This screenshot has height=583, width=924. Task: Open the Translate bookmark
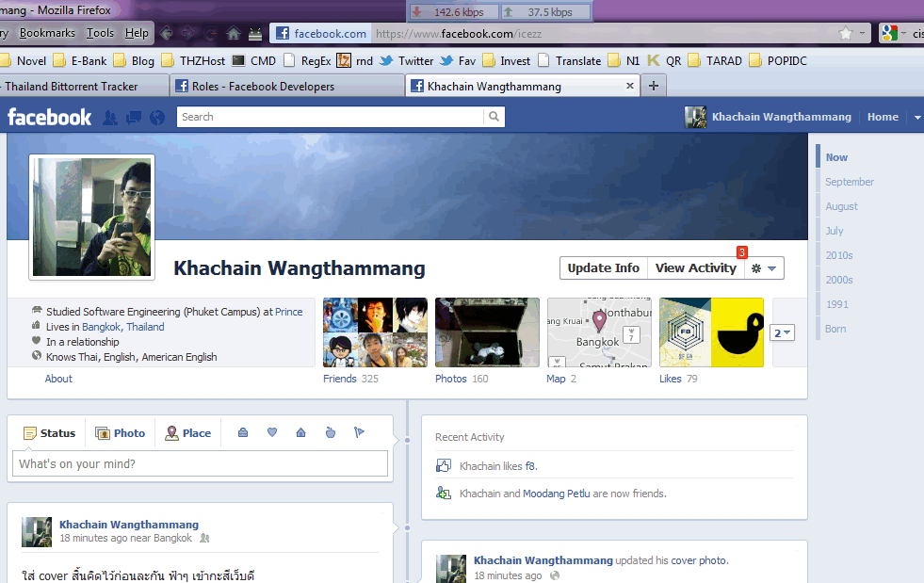(570, 60)
